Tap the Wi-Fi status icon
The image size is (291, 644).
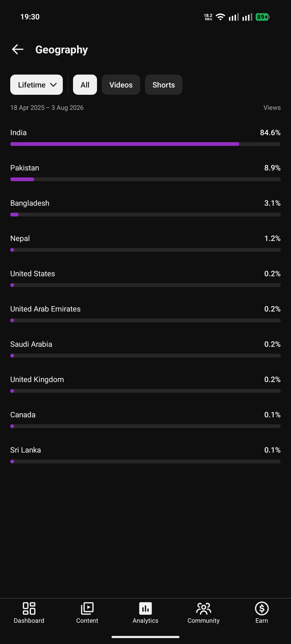click(220, 17)
